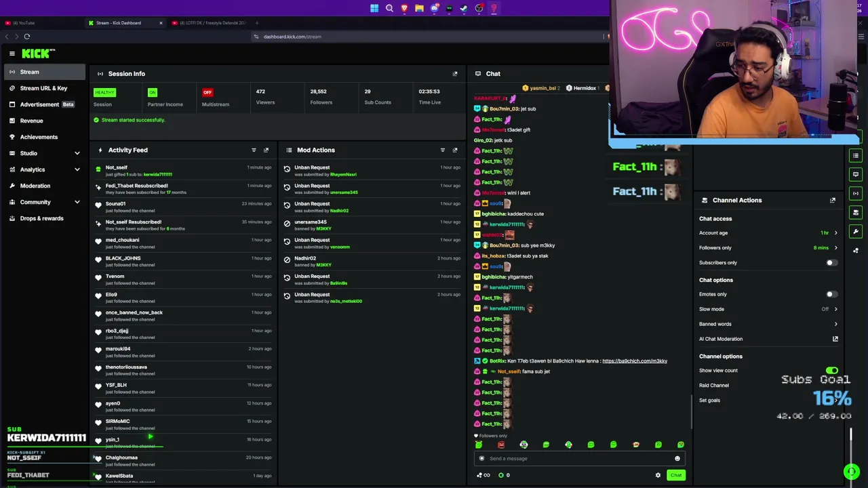The height and width of the screenshot is (488, 868).
Task: Pop out the Mod Actions panel
Action: [455, 150]
